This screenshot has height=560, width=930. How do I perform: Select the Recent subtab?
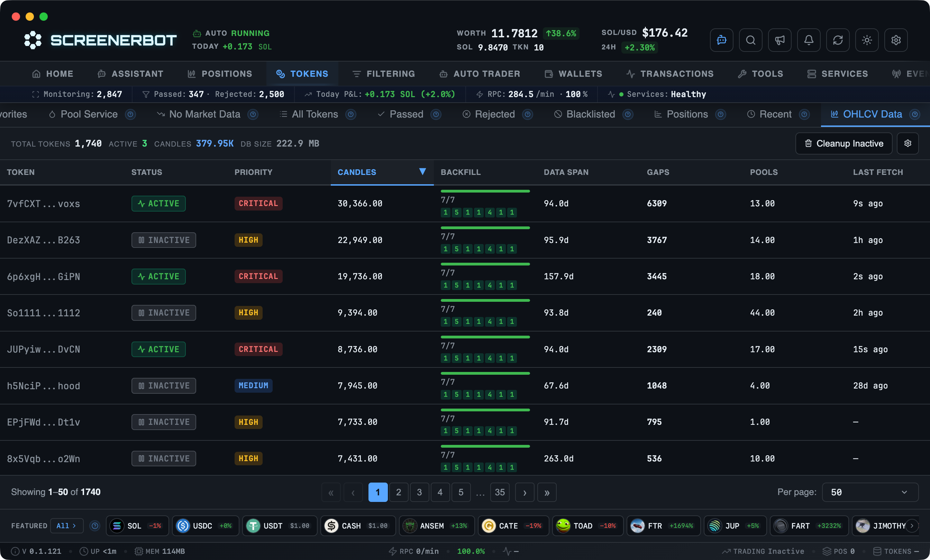[769, 114]
